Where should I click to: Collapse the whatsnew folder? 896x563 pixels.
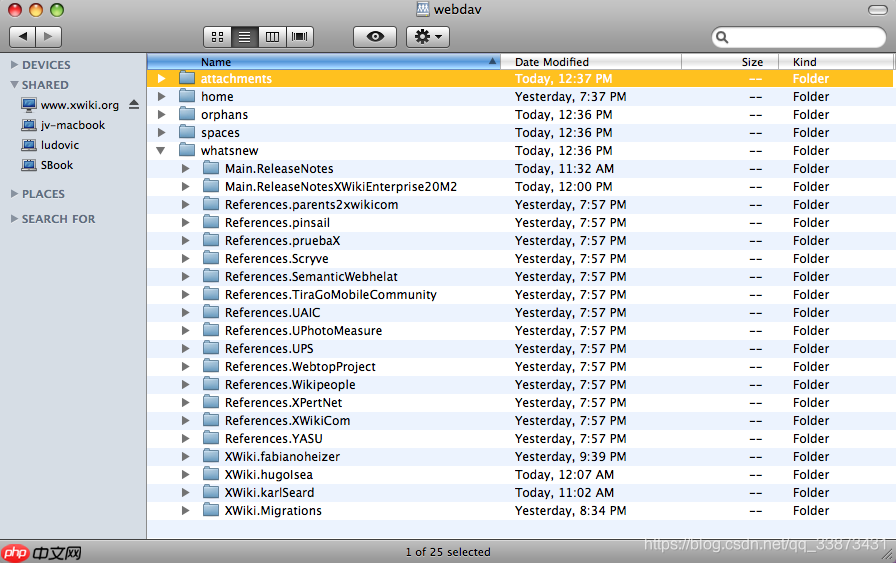pyautogui.click(x=161, y=151)
